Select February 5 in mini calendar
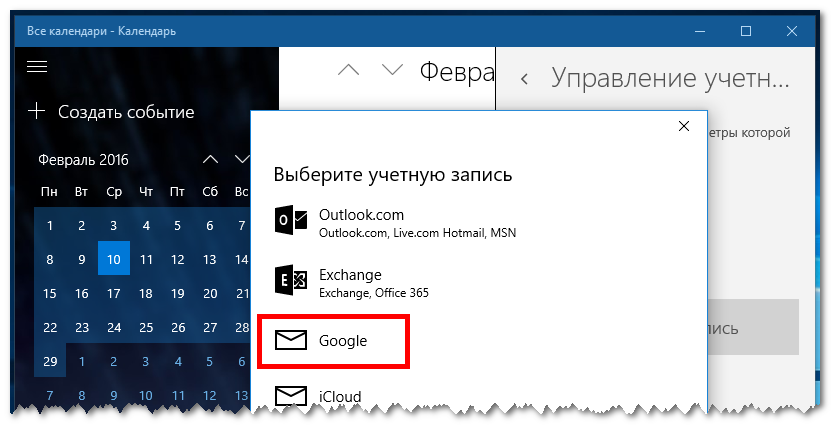This screenshot has width=831, height=431. 178,225
